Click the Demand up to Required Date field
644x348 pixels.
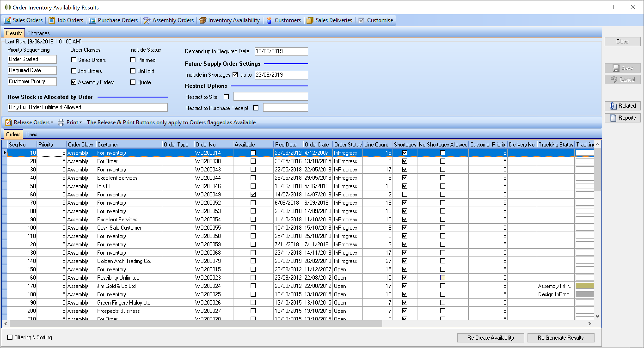[281, 51]
